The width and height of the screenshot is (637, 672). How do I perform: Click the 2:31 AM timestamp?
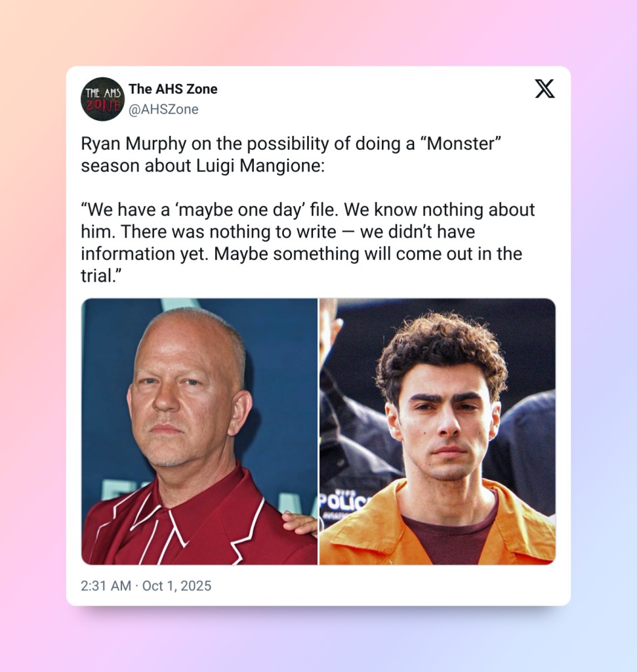[x=106, y=585]
